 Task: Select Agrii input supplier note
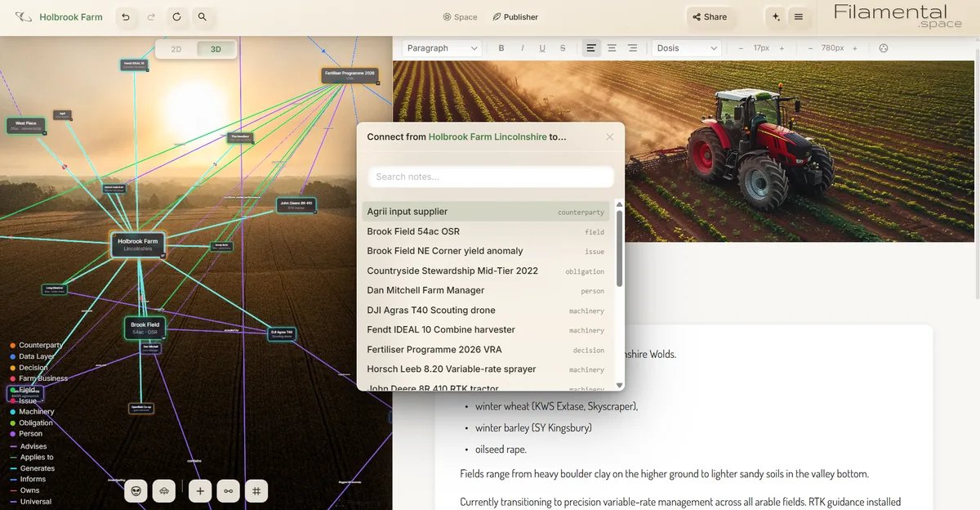(x=486, y=212)
